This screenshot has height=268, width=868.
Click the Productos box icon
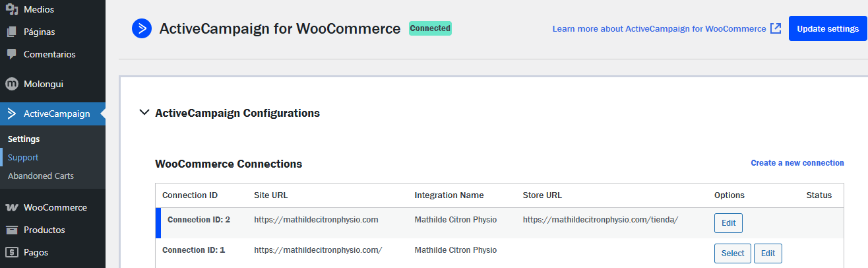tap(11, 230)
